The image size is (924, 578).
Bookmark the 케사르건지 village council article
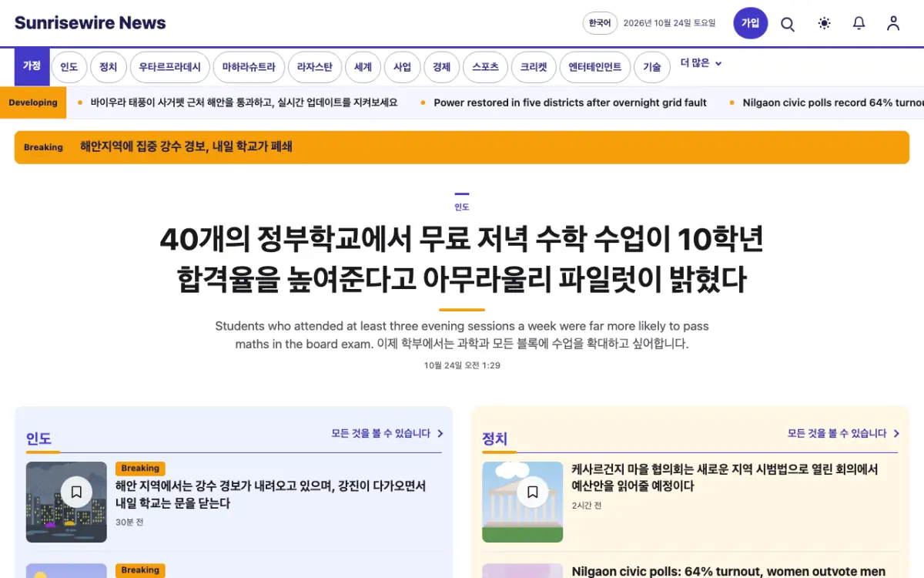(x=532, y=492)
